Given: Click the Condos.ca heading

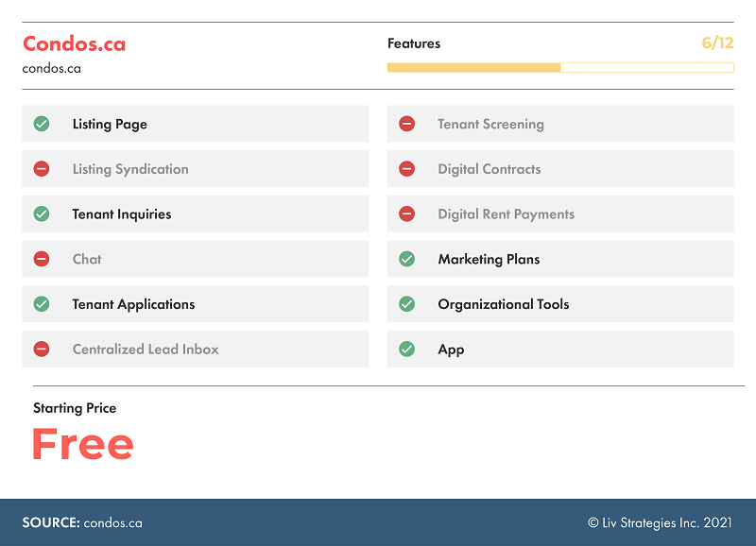Looking at the screenshot, I should (x=75, y=43).
